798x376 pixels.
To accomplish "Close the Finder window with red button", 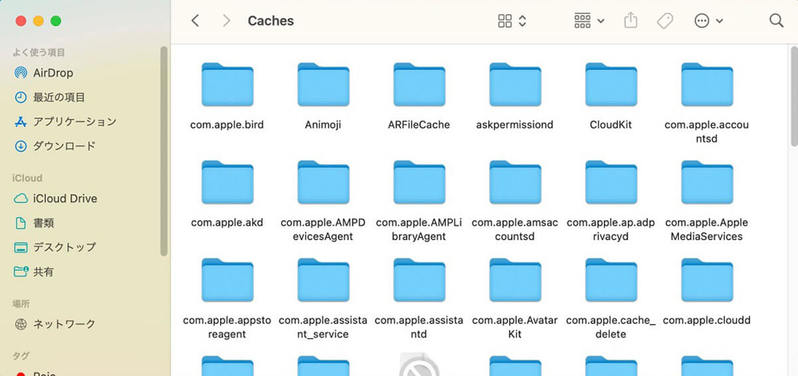I will [x=21, y=21].
